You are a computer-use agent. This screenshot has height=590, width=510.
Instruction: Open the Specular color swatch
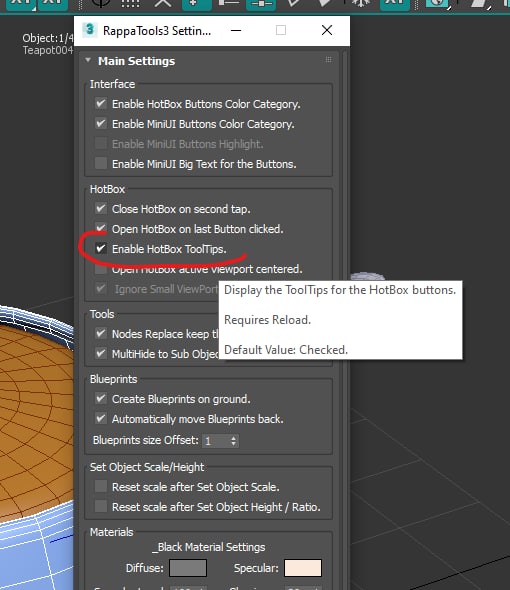(x=303, y=568)
